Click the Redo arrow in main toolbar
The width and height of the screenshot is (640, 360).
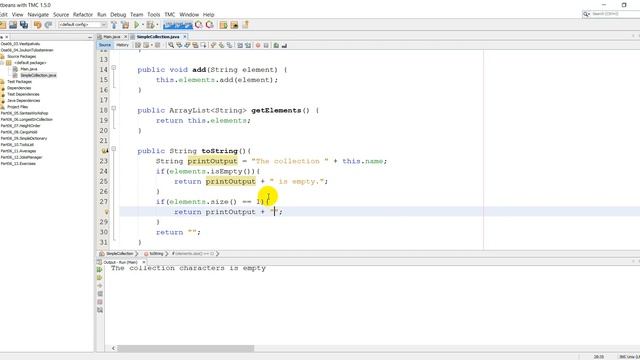(x=48, y=25)
